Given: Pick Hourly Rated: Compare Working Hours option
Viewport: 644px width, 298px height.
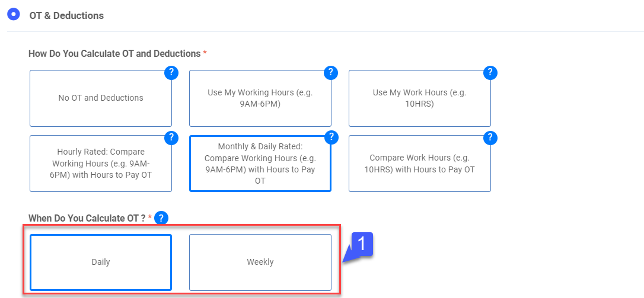Looking at the screenshot, I should [101, 164].
